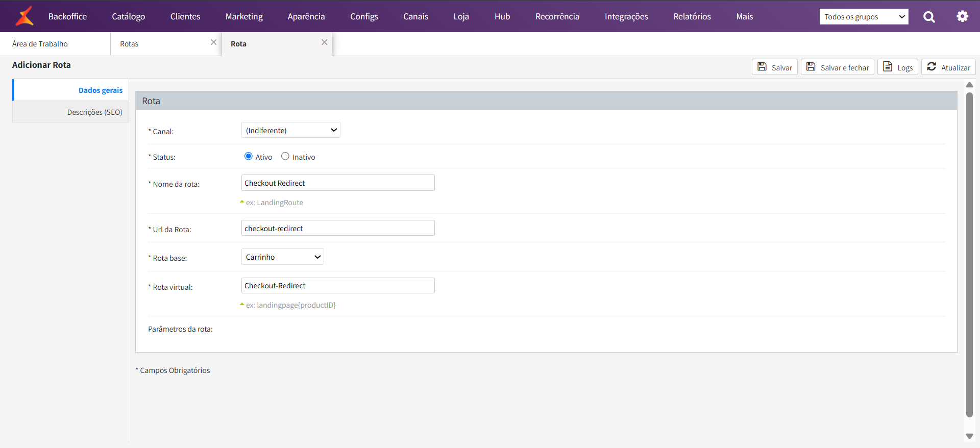This screenshot has height=448, width=980.
Task: Open the Descrições (SEO) side tab
Action: [x=71, y=112]
